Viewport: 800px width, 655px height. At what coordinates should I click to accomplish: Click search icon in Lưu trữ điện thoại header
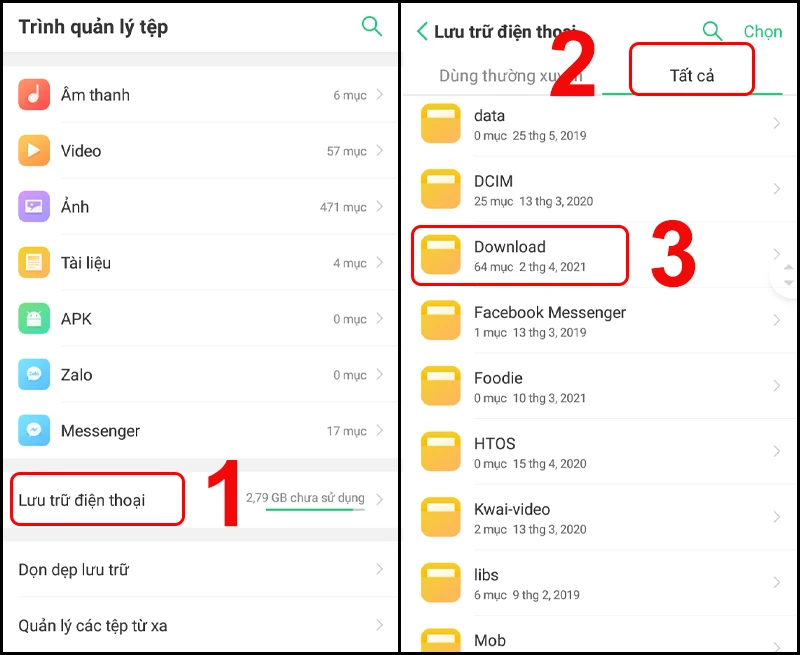(712, 31)
